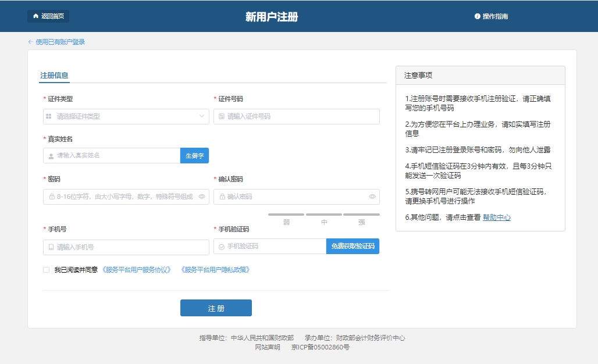Select the 注册信息 tab
This screenshot has height=364, width=598.
[54, 76]
